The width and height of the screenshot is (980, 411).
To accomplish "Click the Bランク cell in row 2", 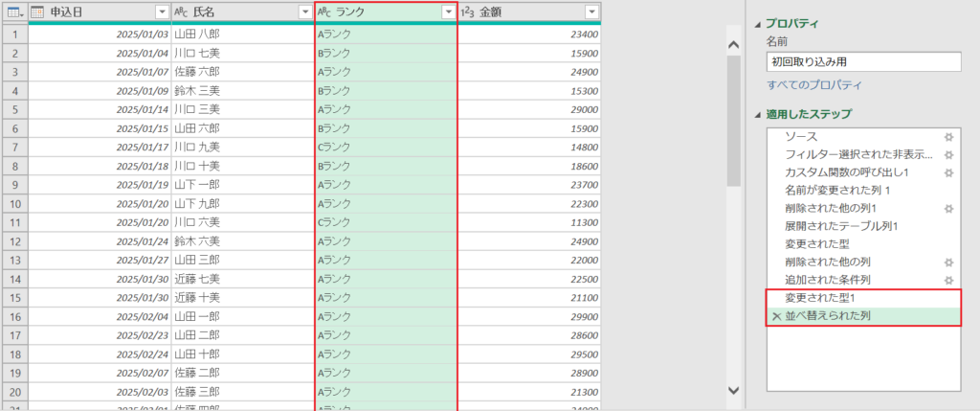I will [386, 54].
